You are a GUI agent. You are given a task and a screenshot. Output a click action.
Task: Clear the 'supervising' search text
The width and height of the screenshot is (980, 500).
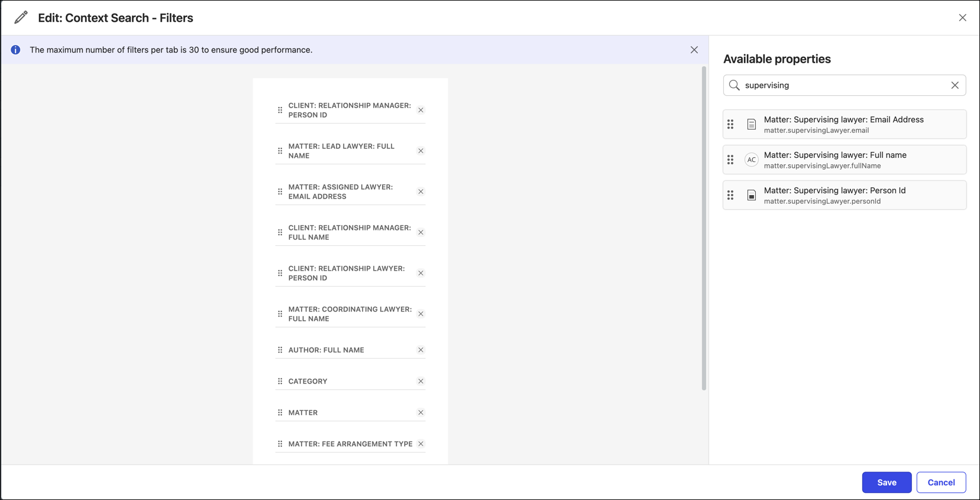click(955, 85)
